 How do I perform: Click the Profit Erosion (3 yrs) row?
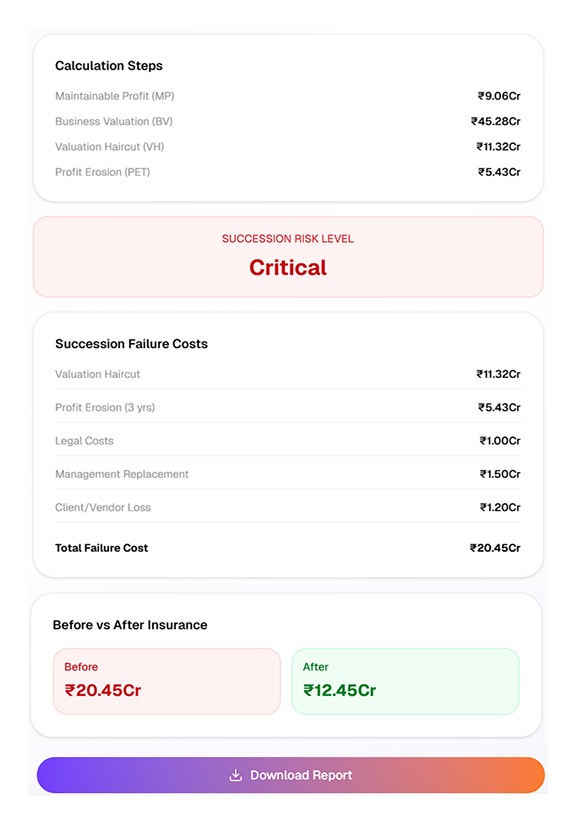[288, 407]
